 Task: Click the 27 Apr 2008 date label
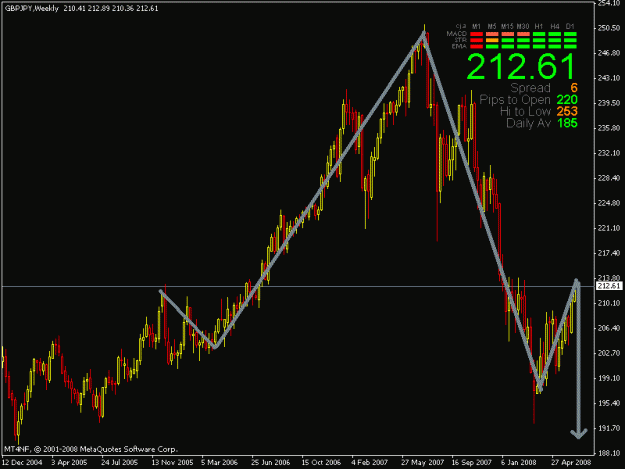(x=571, y=463)
